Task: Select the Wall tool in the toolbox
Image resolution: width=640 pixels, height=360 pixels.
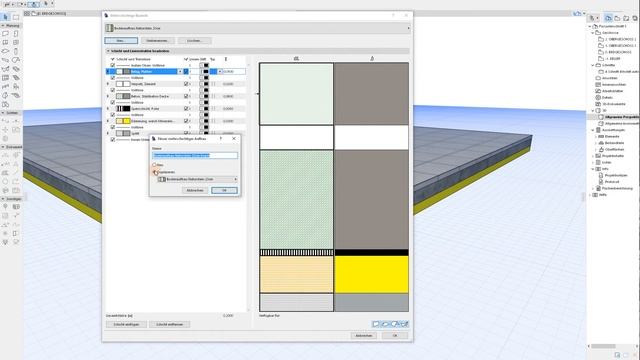Action: tap(5, 33)
